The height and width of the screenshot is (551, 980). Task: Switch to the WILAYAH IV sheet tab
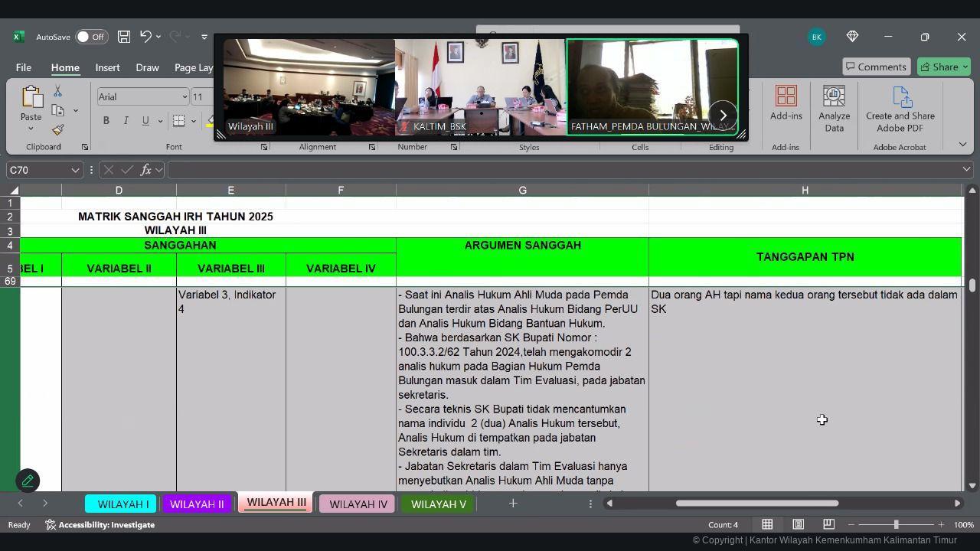pos(358,504)
